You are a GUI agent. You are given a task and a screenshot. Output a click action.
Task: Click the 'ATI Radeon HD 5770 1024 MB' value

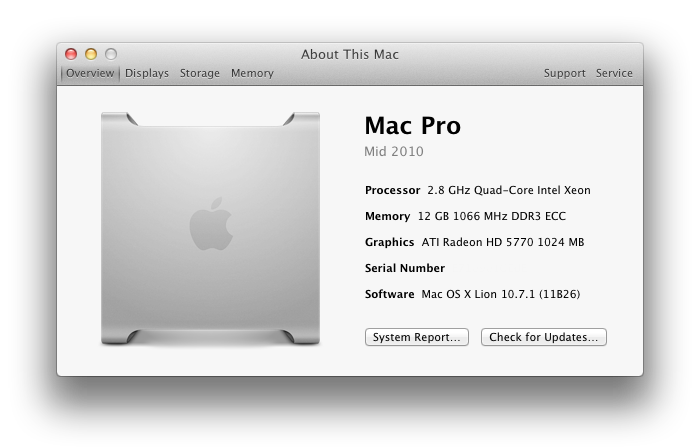[x=503, y=242]
